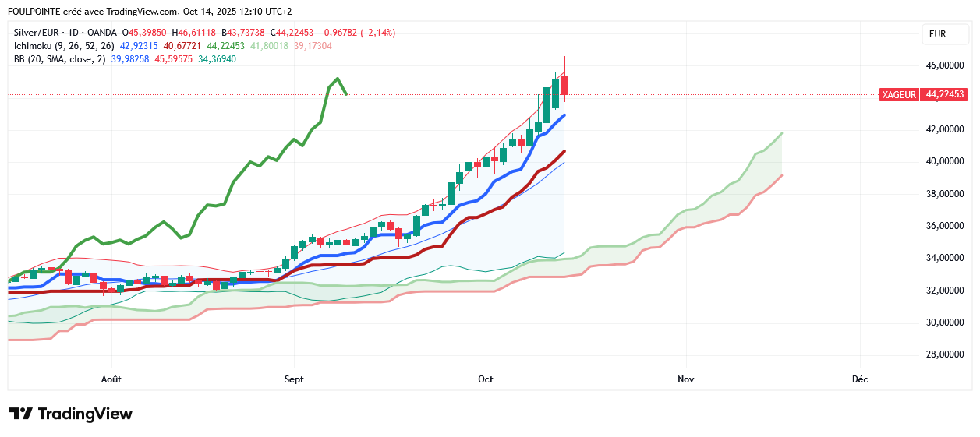This screenshot has height=437, width=980.
Task: Click the Déc label on time axis
Action: point(860,379)
